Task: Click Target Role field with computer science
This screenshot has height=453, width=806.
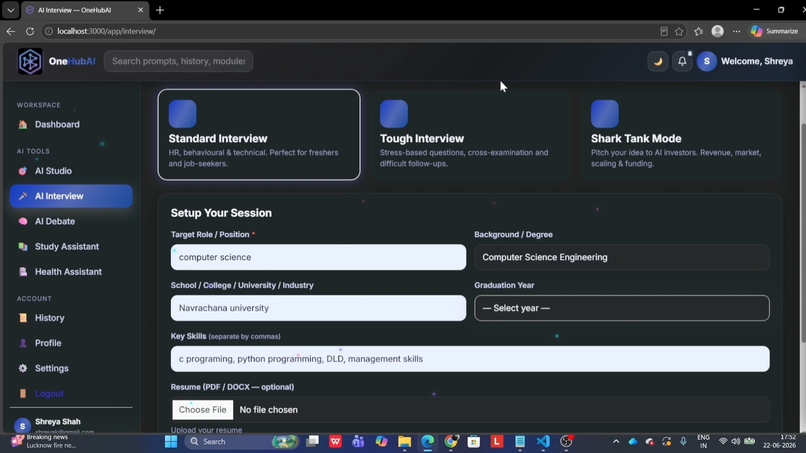Action: pos(318,257)
